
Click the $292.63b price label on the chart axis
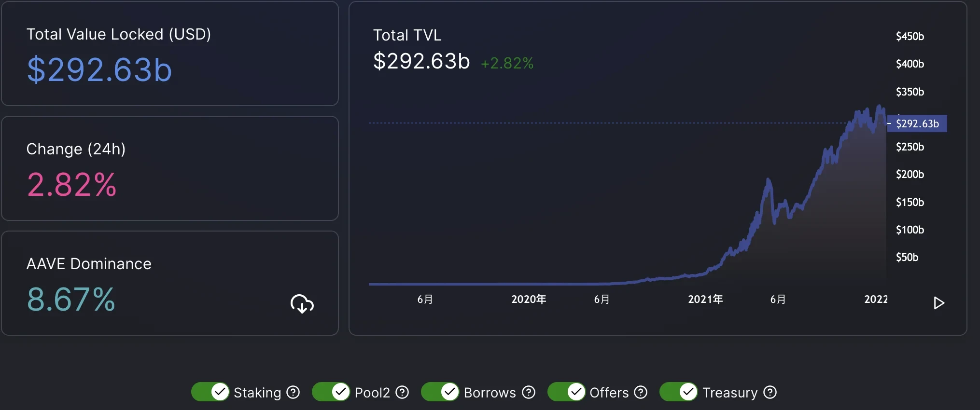click(x=917, y=123)
